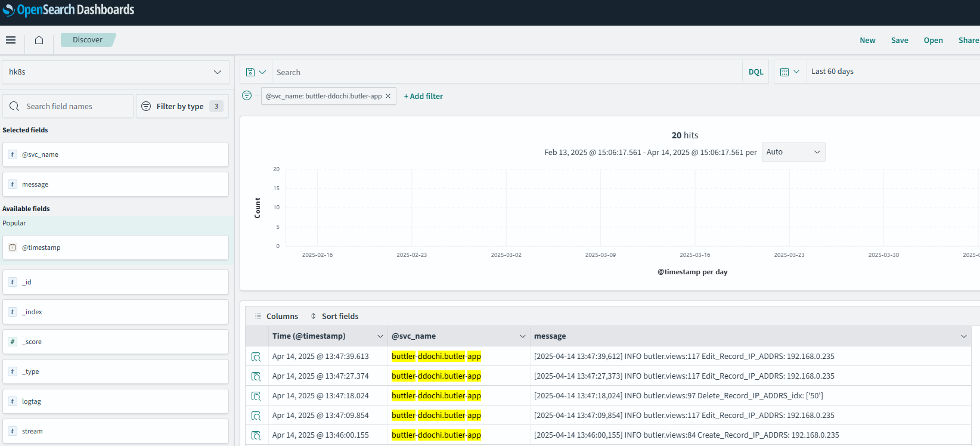Open the hamburger navigation menu
The image size is (980, 446).
click(11, 40)
